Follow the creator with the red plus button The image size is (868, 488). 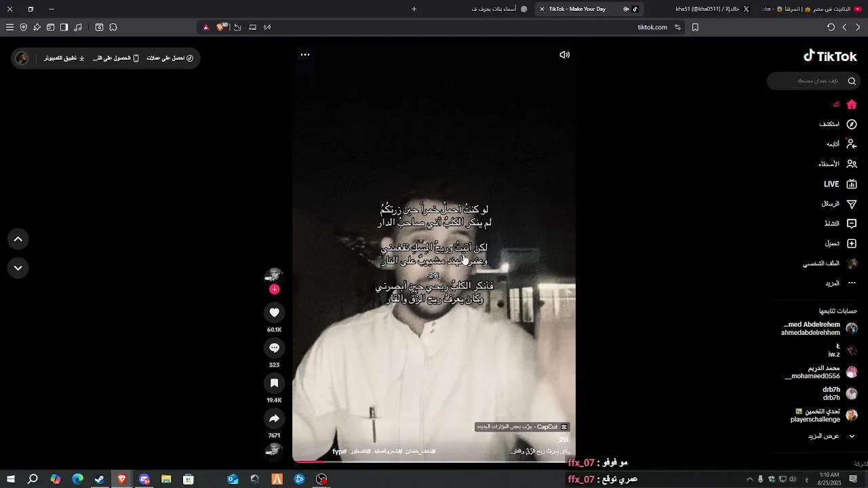(274, 289)
